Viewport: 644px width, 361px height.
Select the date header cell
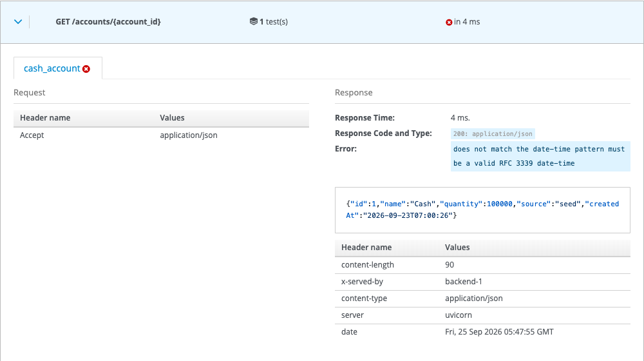tap(349, 332)
